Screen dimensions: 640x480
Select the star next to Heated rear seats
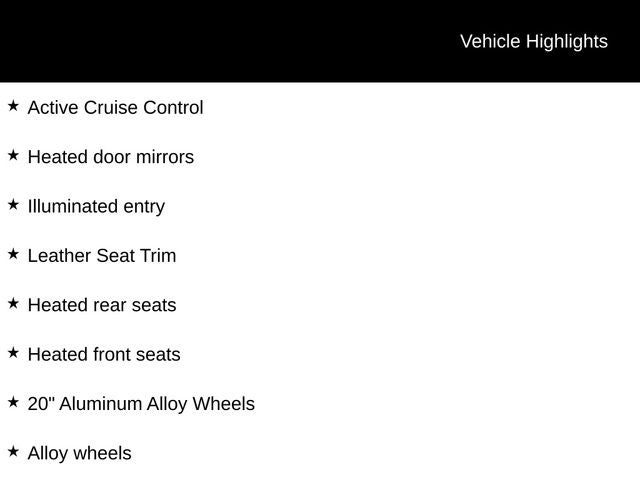click(x=13, y=303)
